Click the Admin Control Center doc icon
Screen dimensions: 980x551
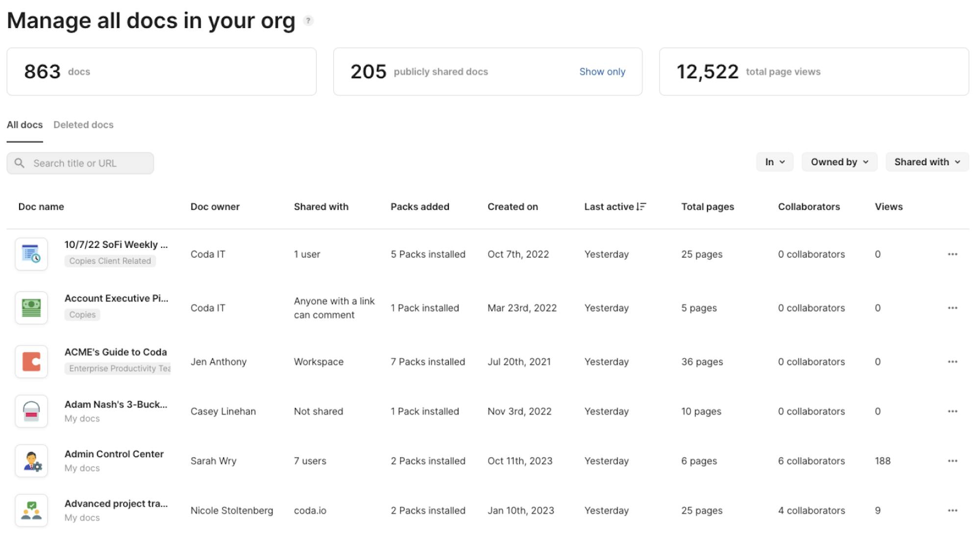click(x=31, y=461)
